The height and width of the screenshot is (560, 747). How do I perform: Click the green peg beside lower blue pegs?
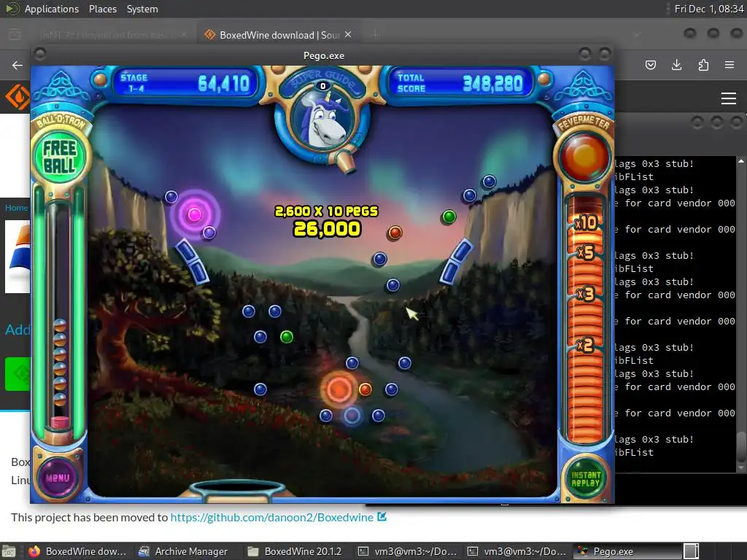(x=286, y=337)
